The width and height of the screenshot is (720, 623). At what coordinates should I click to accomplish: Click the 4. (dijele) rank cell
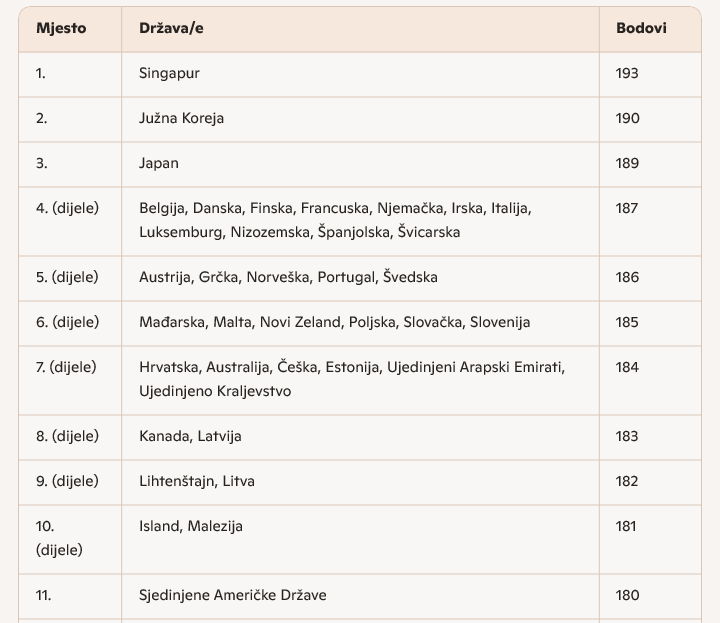68,208
